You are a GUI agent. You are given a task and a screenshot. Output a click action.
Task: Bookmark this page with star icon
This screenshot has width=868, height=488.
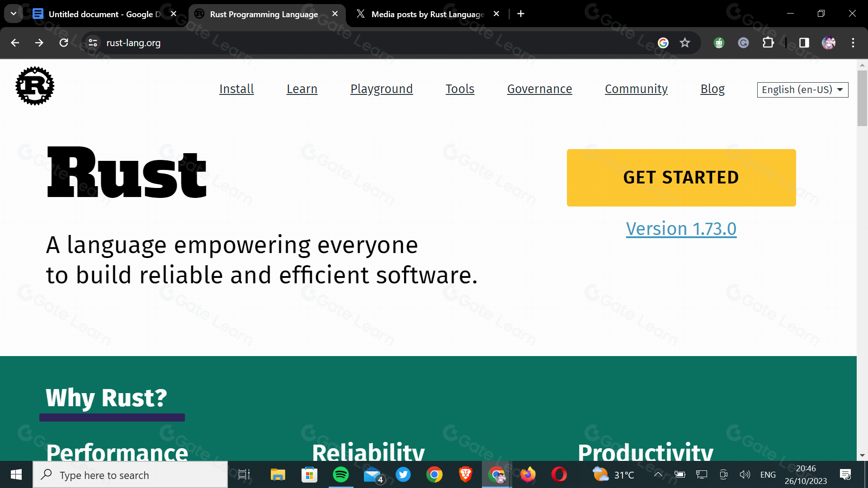[x=685, y=43]
